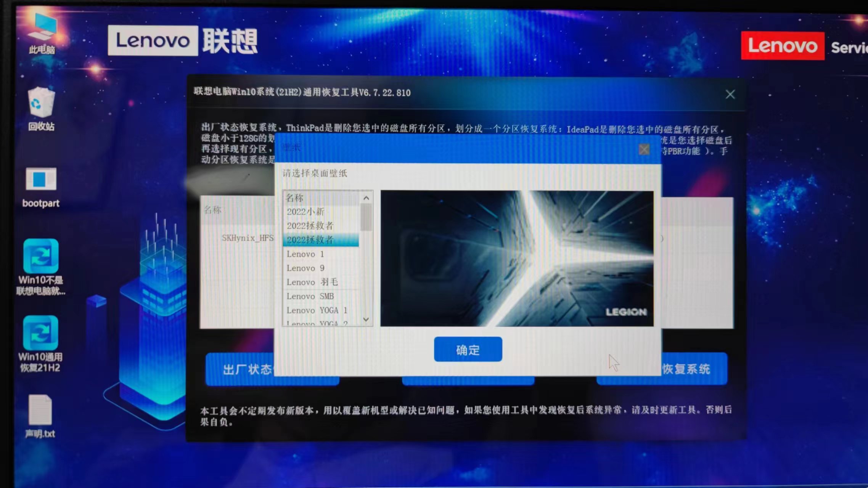Click the Lenovo 联想 logo at top left
Image resolution: width=868 pixels, height=488 pixels.
[183, 41]
